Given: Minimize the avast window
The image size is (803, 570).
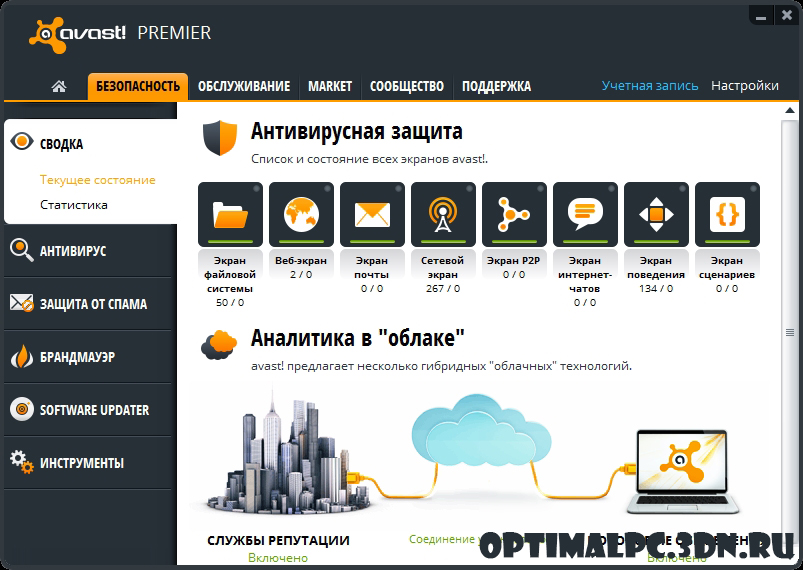Looking at the screenshot, I should coord(761,16).
